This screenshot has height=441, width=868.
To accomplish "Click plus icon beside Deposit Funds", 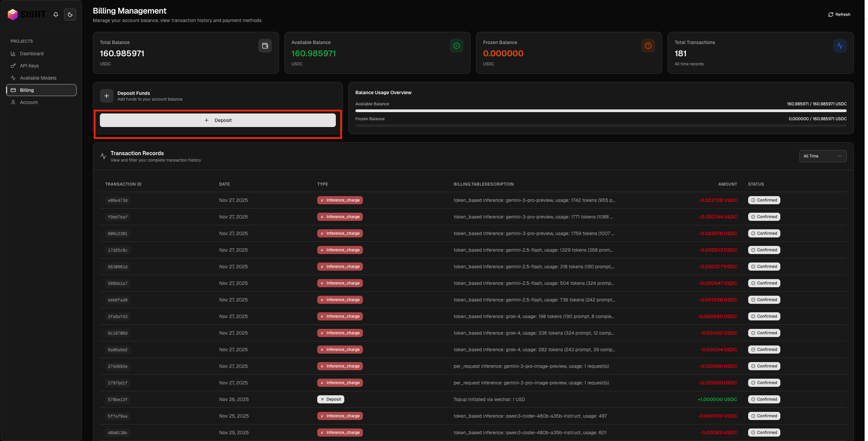I will click(x=107, y=96).
